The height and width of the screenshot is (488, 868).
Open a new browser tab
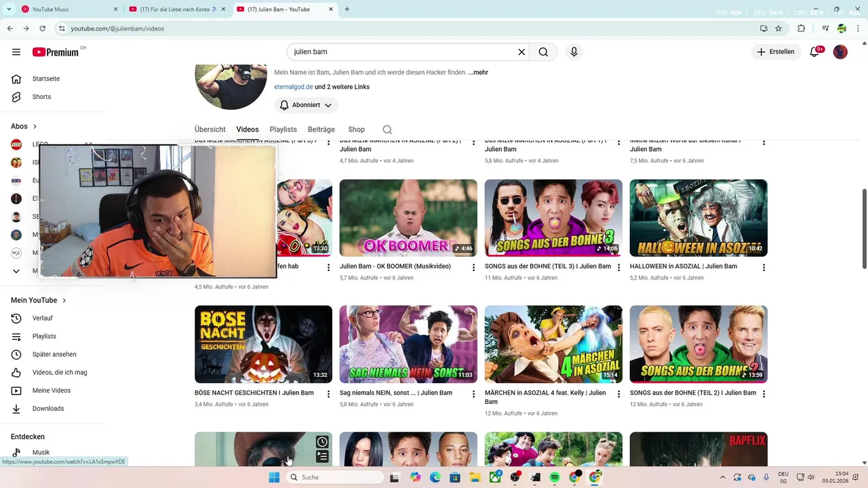tap(347, 9)
